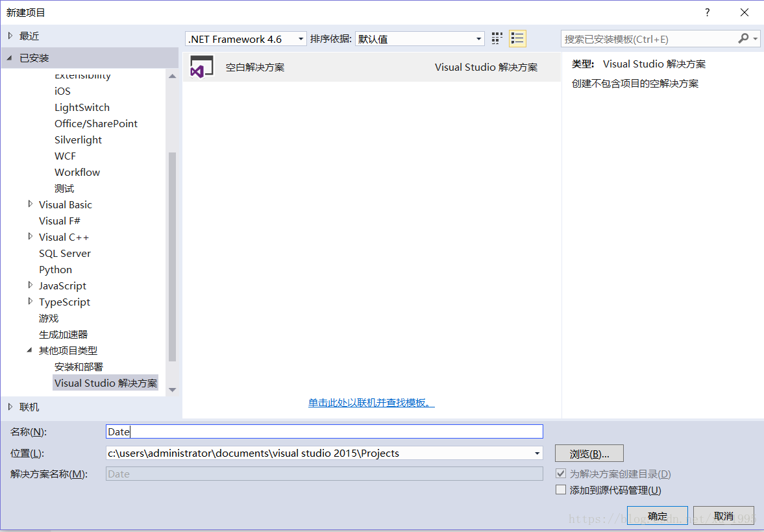Click the 确定 button

[658, 515]
